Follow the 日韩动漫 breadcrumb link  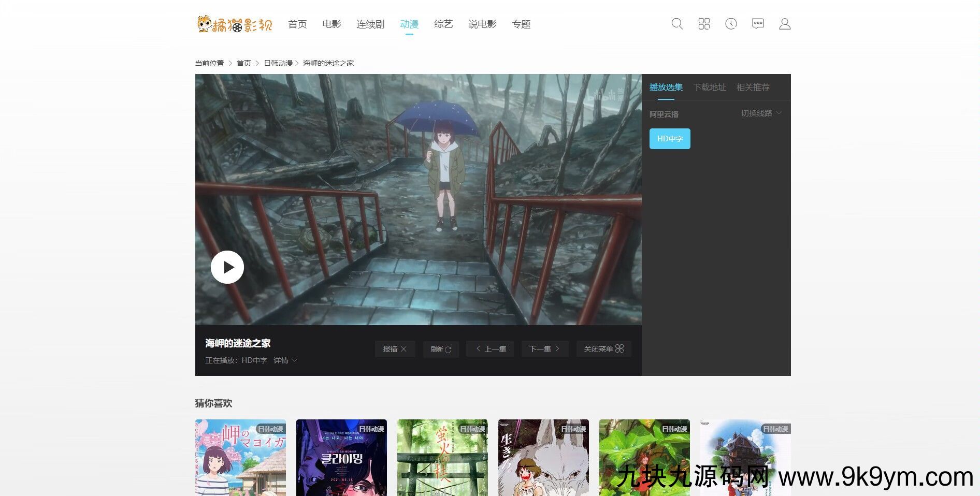click(x=278, y=63)
